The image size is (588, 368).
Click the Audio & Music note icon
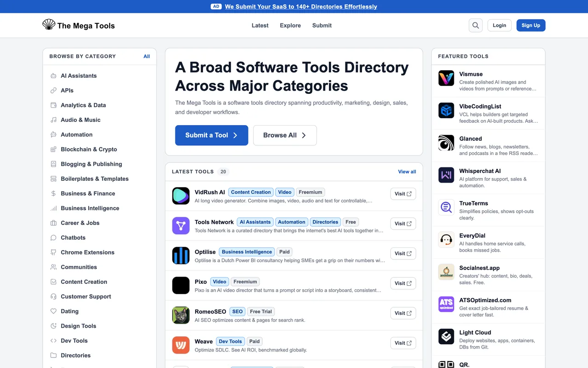click(53, 120)
